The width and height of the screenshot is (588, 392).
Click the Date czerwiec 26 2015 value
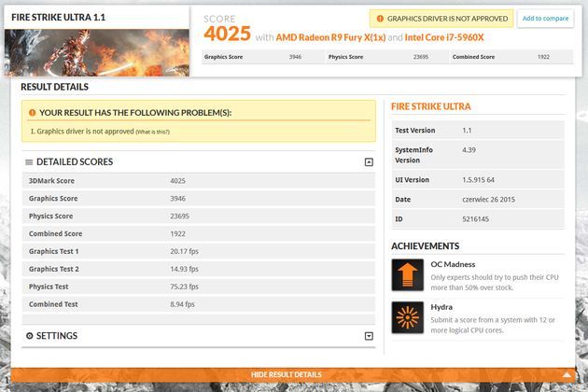click(x=489, y=200)
